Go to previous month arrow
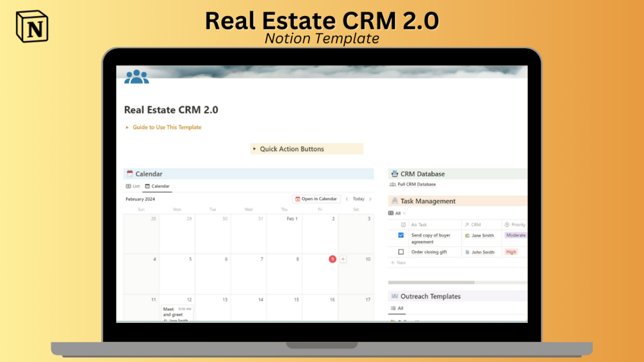The height and width of the screenshot is (362, 644). tap(347, 199)
